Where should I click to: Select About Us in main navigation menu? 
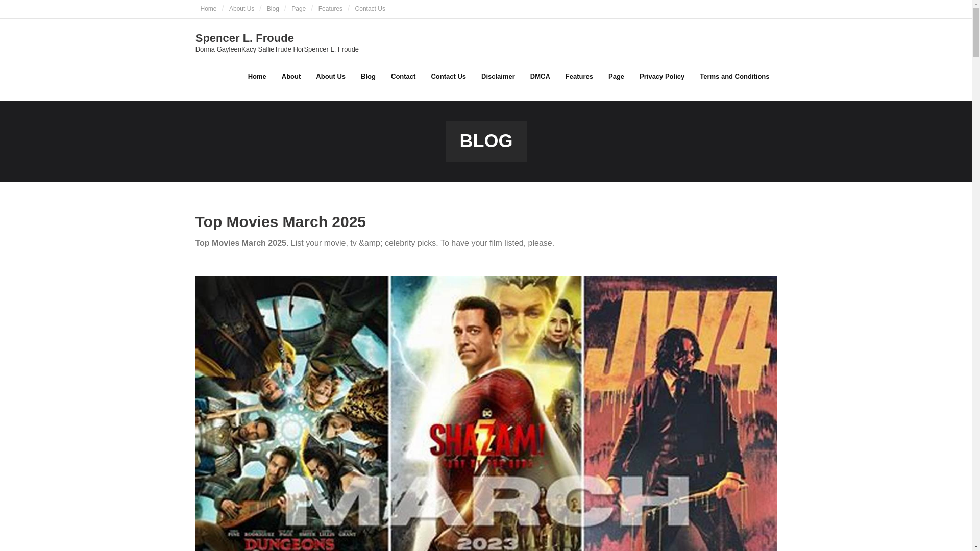(331, 77)
